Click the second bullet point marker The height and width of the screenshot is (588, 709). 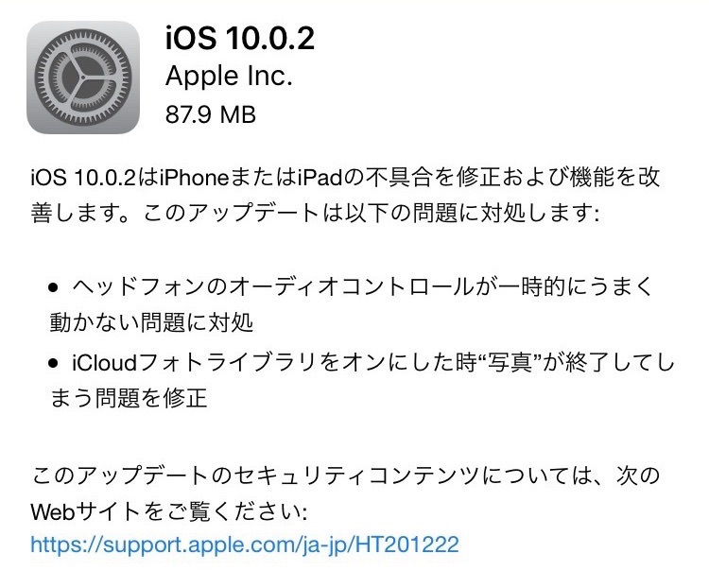[x=53, y=363]
